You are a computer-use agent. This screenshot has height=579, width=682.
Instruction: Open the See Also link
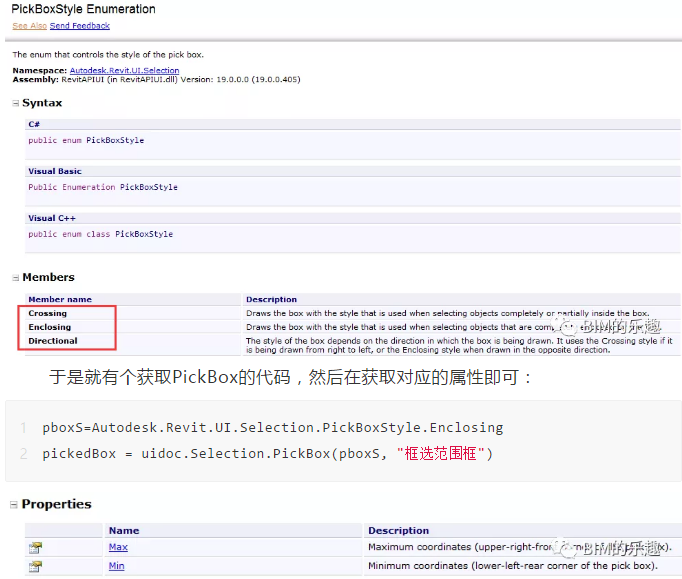[30, 26]
